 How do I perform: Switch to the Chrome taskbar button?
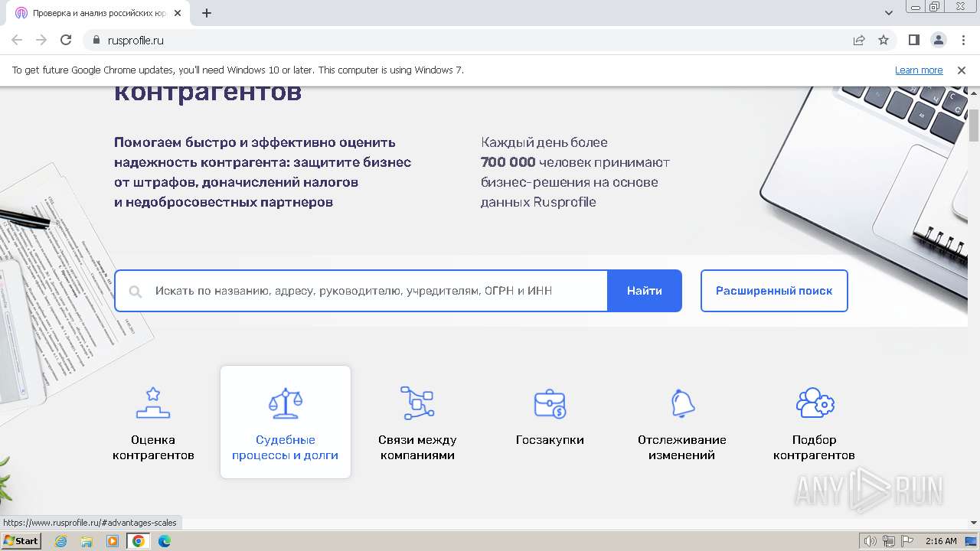click(x=139, y=541)
